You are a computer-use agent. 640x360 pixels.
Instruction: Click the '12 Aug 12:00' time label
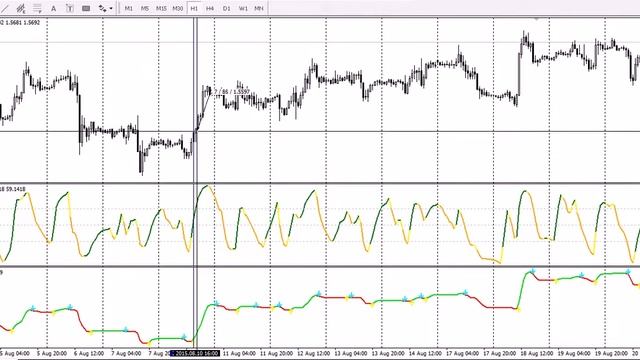click(313, 353)
